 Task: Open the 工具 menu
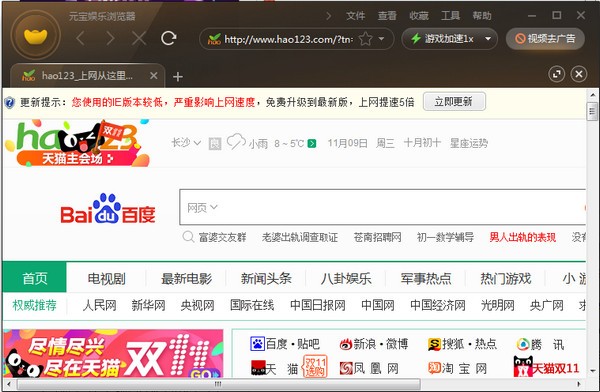coord(450,16)
